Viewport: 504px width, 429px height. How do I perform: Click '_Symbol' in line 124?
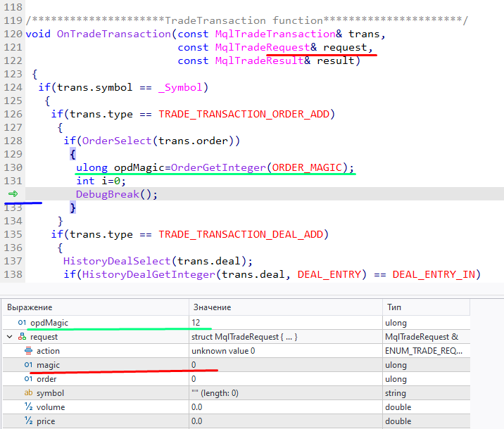click(x=180, y=87)
